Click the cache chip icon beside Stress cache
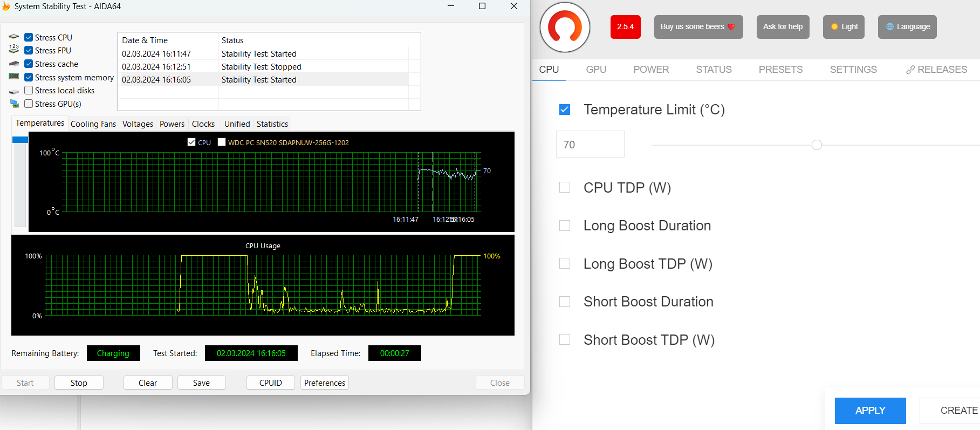Screen dimensions: 980x430 click(14, 64)
